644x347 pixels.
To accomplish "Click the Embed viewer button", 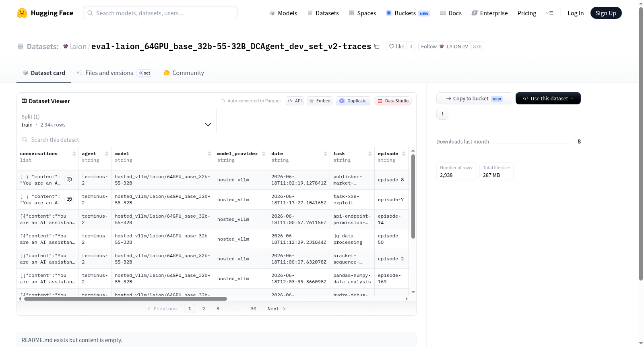I will coord(320,101).
